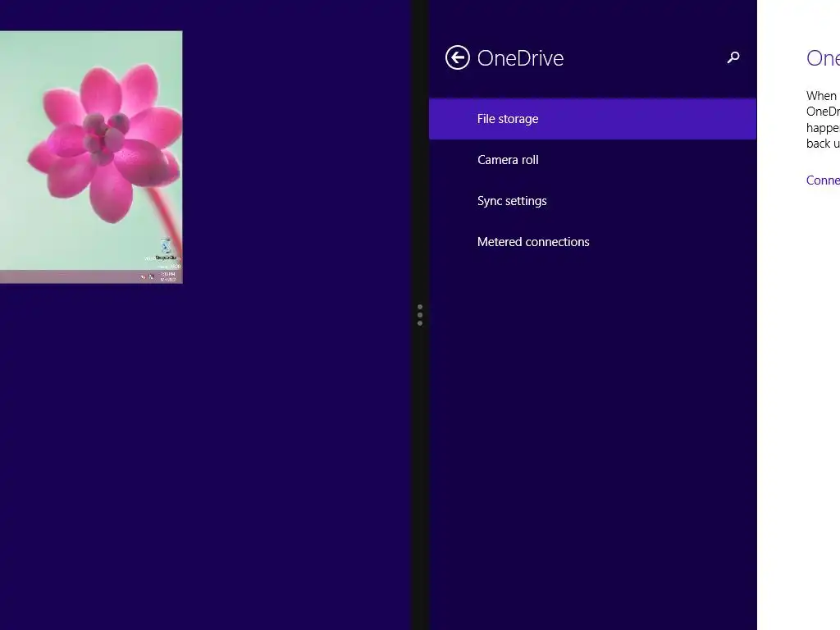The height and width of the screenshot is (630, 840).
Task: Select the desktop thumbnail with pink flower
Action: click(x=91, y=157)
